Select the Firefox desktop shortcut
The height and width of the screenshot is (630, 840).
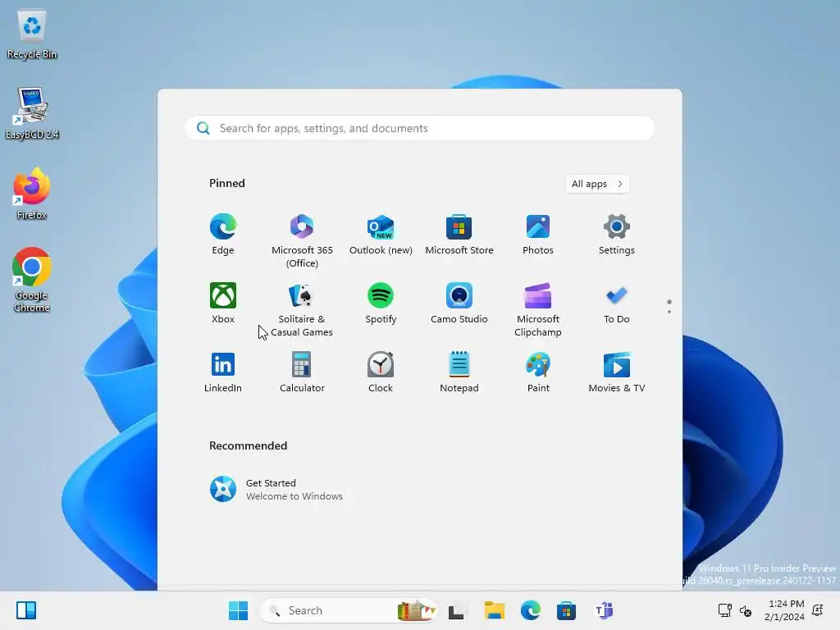pyautogui.click(x=32, y=194)
